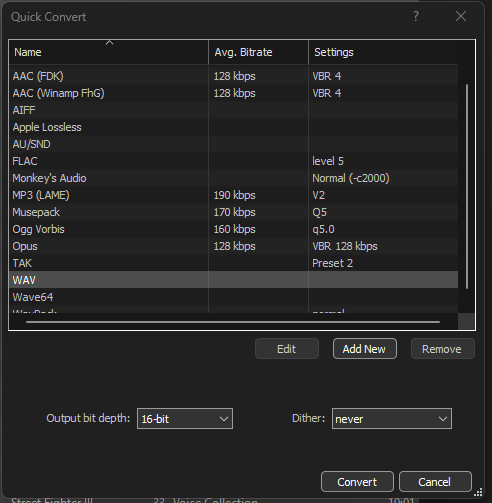This screenshot has width=492, height=503.
Task: Click the Convert button
Action: [x=357, y=482]
